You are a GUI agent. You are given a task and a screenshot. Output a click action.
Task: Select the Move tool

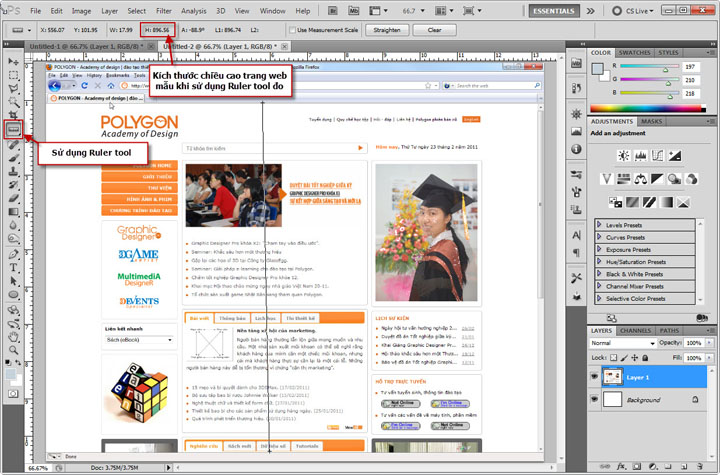13,59
